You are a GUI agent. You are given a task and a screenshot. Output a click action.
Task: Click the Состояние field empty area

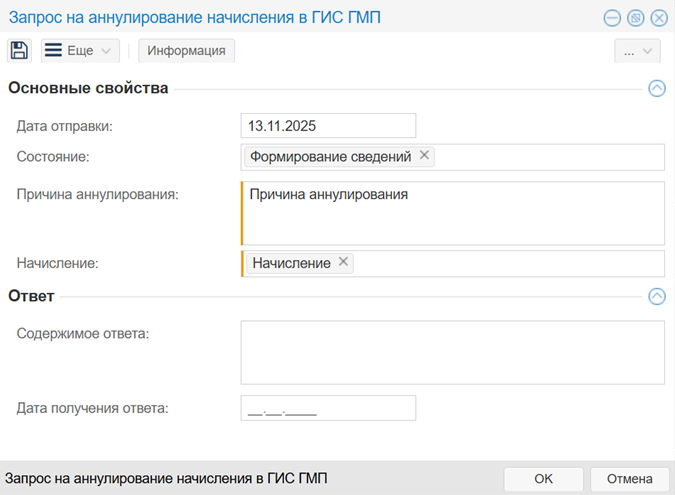[550, 157]
